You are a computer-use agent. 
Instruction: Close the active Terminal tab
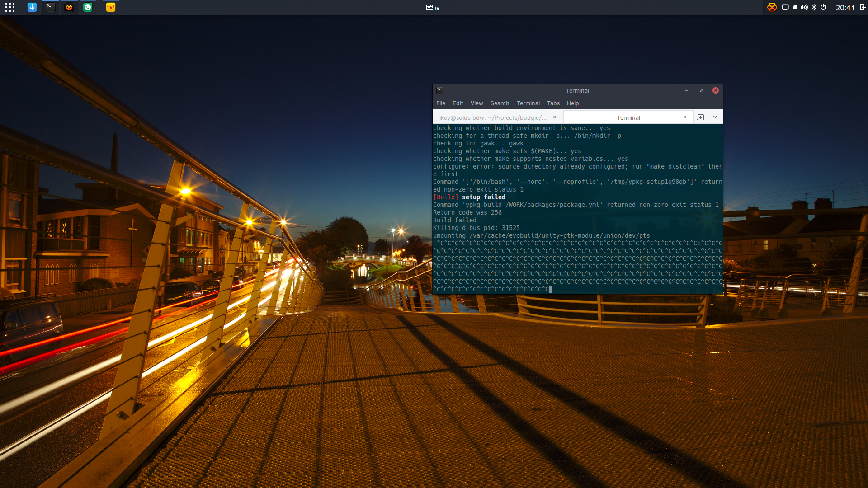[685, 117]
